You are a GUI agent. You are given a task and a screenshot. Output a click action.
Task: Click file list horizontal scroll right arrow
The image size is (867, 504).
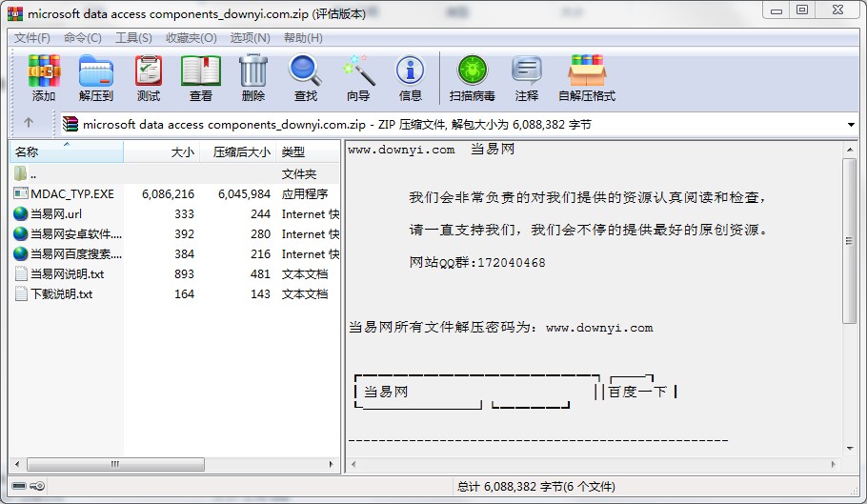(331, 464)
